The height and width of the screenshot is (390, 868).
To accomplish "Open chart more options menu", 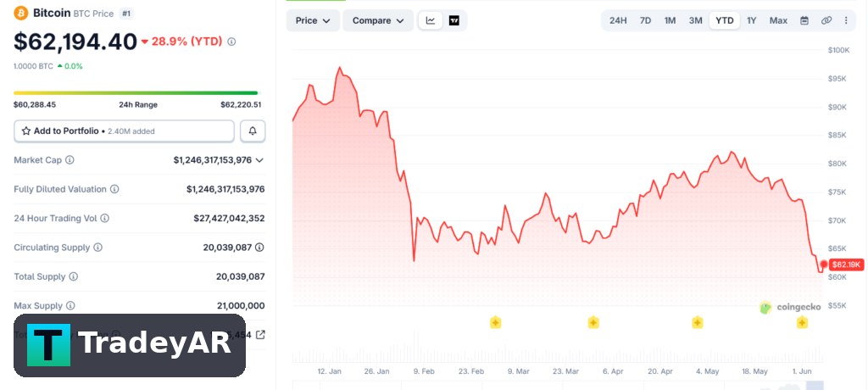I will point(846,20).
